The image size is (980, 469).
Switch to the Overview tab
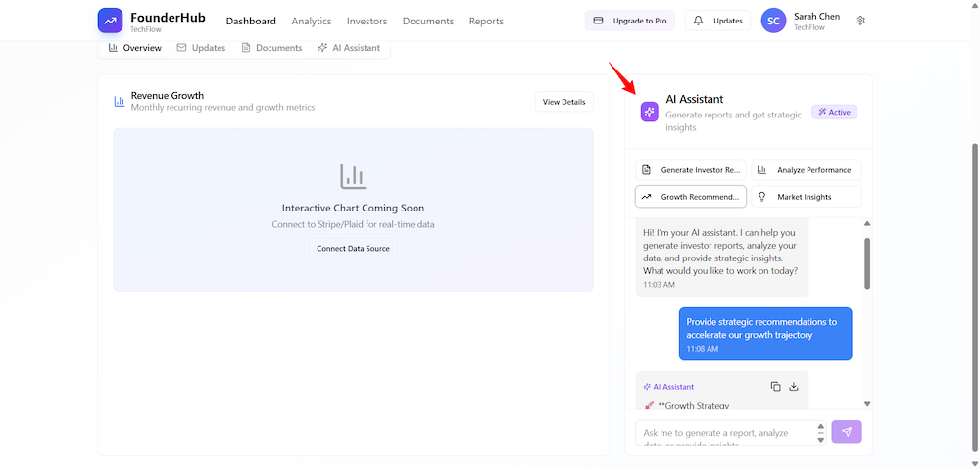[x=134, y=48]
